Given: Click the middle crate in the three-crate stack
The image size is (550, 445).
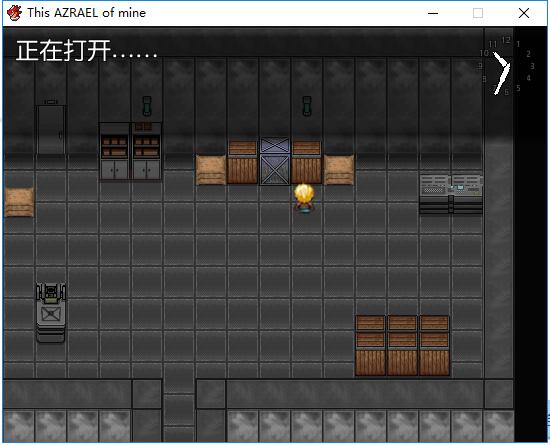Looking at the screenshot, I should click(402, 345).
